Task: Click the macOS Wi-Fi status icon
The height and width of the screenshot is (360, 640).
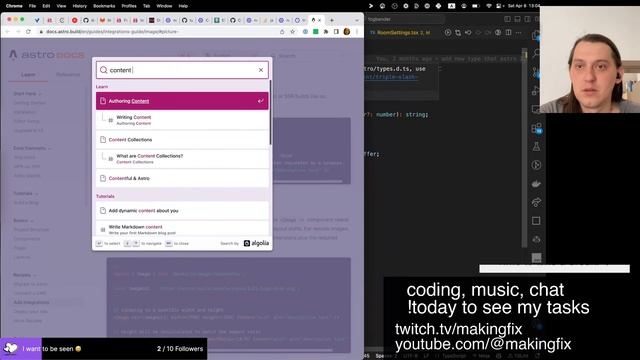Action: tap(489, 6)
